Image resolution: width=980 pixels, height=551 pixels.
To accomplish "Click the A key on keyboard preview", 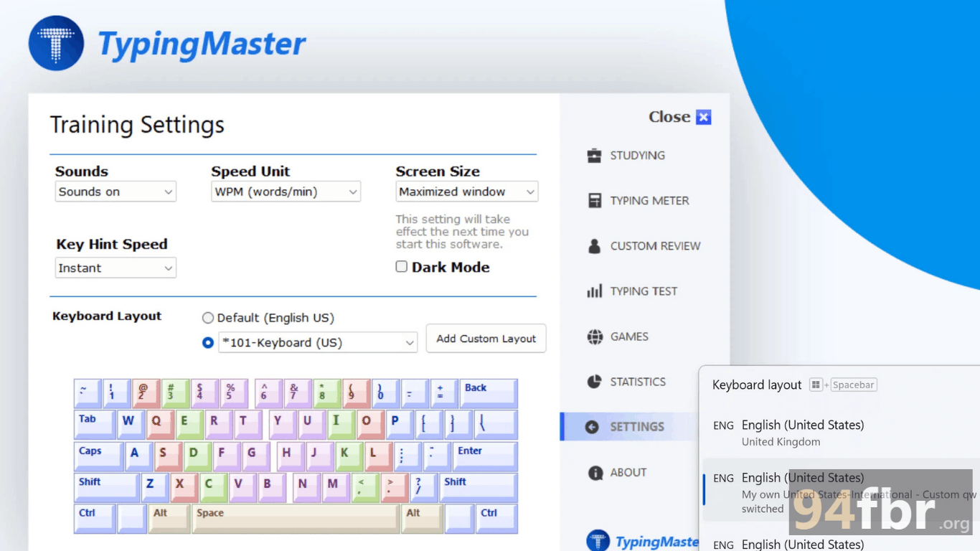I will pyautogui.click(x=139, y=456).
